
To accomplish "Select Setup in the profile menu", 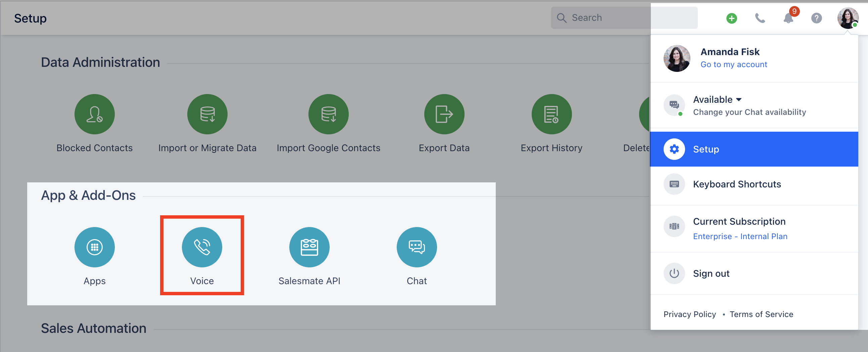I will coord(754,149).
